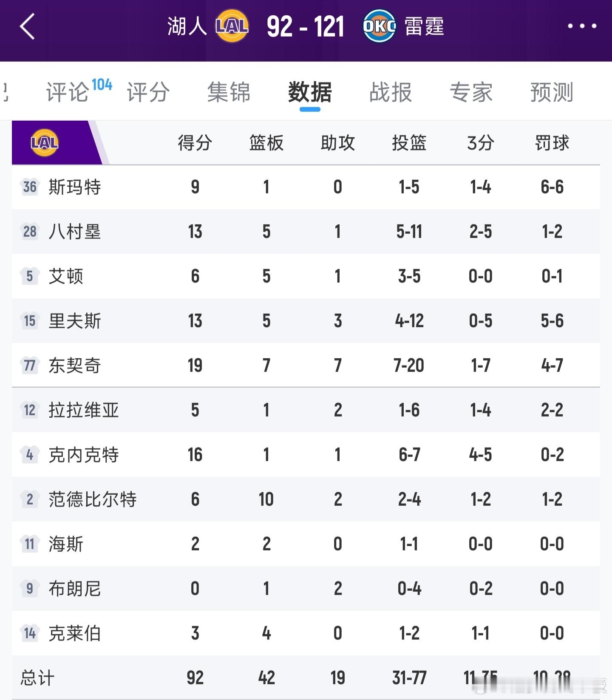The width and height of the screenshot is (612, 700).
Task: Tap jersey number 36 icon for 斯玛特
Action: (x=30, y=187)
